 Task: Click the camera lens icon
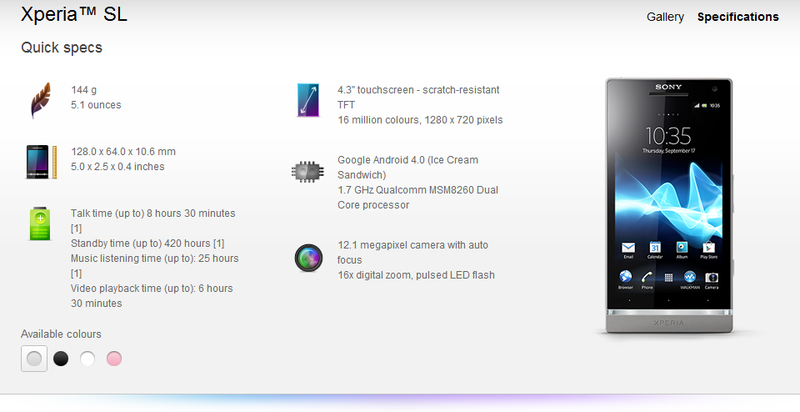309,258
